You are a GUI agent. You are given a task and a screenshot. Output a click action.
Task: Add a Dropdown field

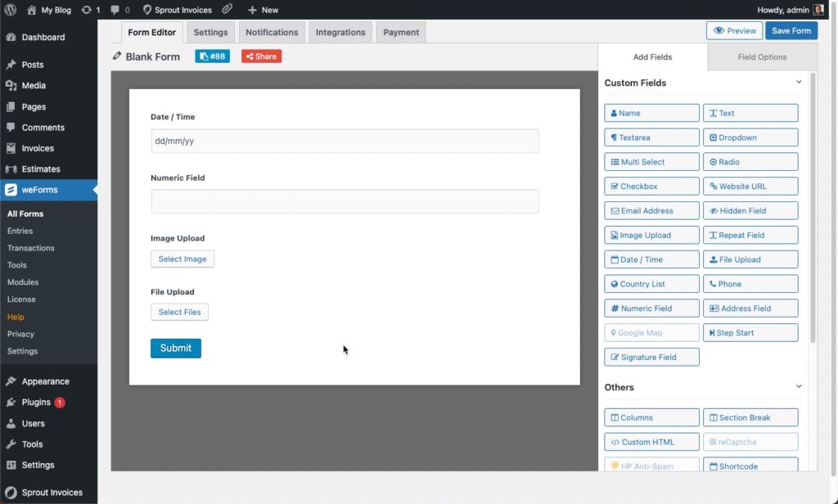(x=750, y=137)
